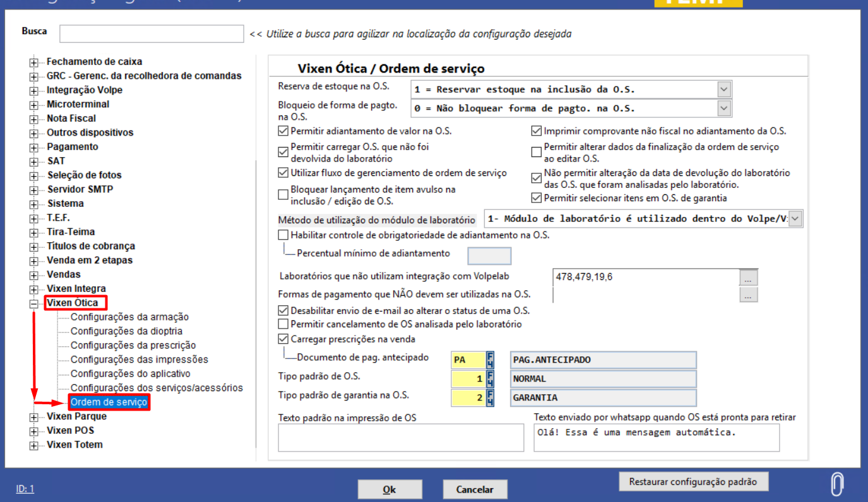Select the Vixen Totem tree item
The image size is (868, 502).
click(x=74, y=445)
